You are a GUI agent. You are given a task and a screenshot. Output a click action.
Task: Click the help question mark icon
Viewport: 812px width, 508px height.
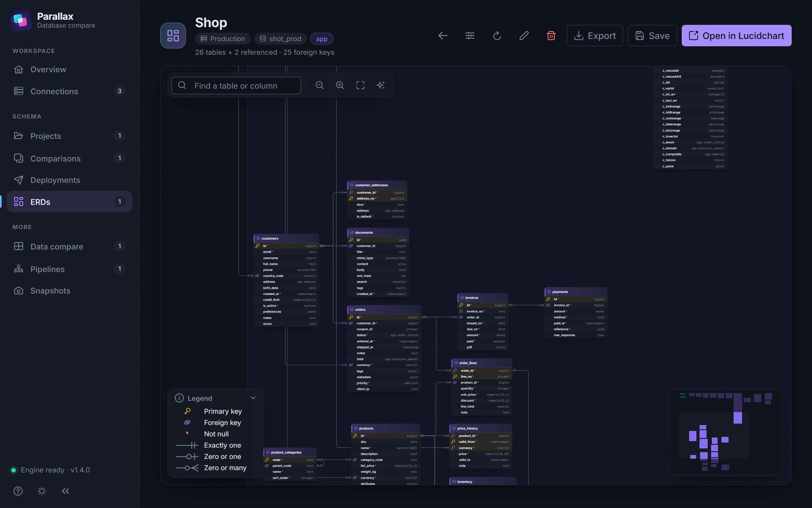(18, 491)
